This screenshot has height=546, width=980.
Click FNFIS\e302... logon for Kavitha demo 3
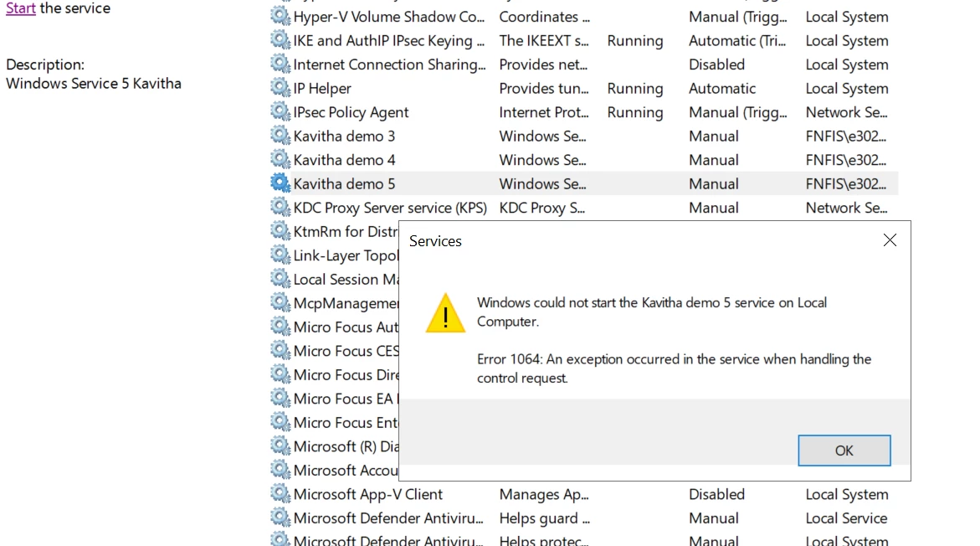click(x=845, y=136)
